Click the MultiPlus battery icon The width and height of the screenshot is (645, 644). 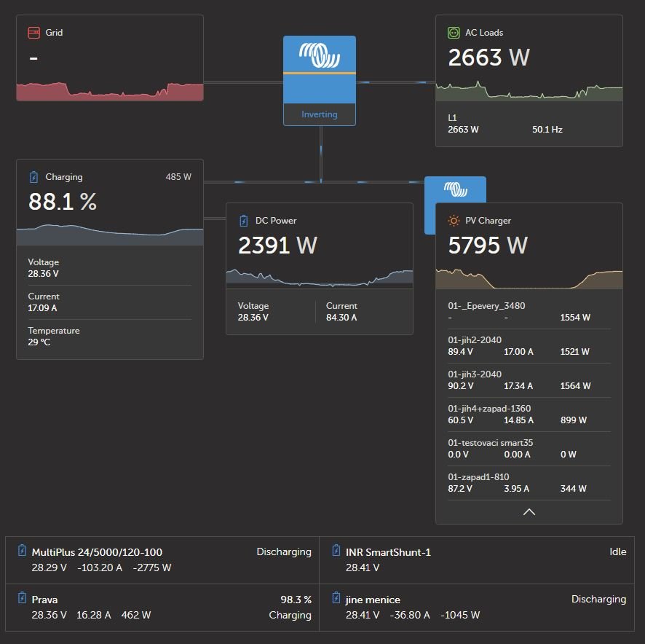point(22,551)
